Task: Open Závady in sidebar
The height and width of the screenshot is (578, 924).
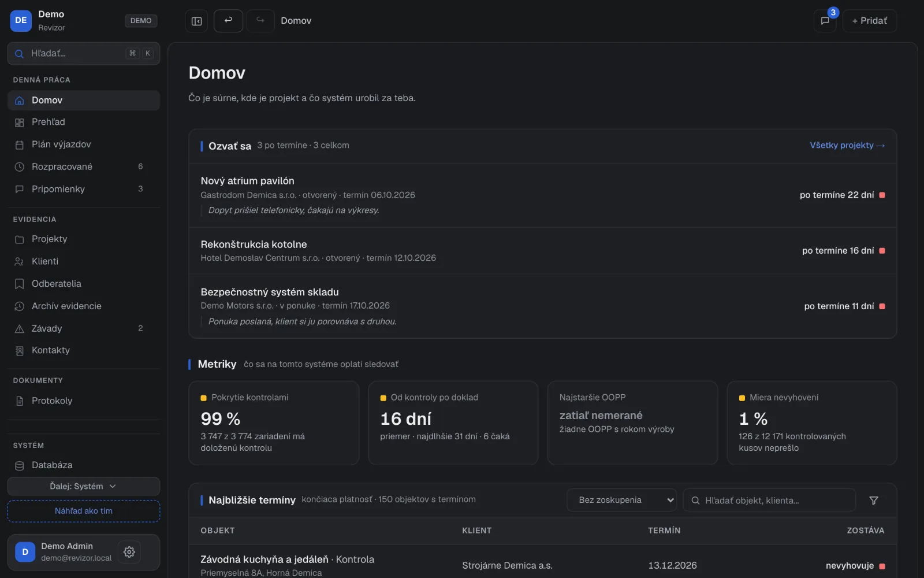Action: click(x=84, y=328)
